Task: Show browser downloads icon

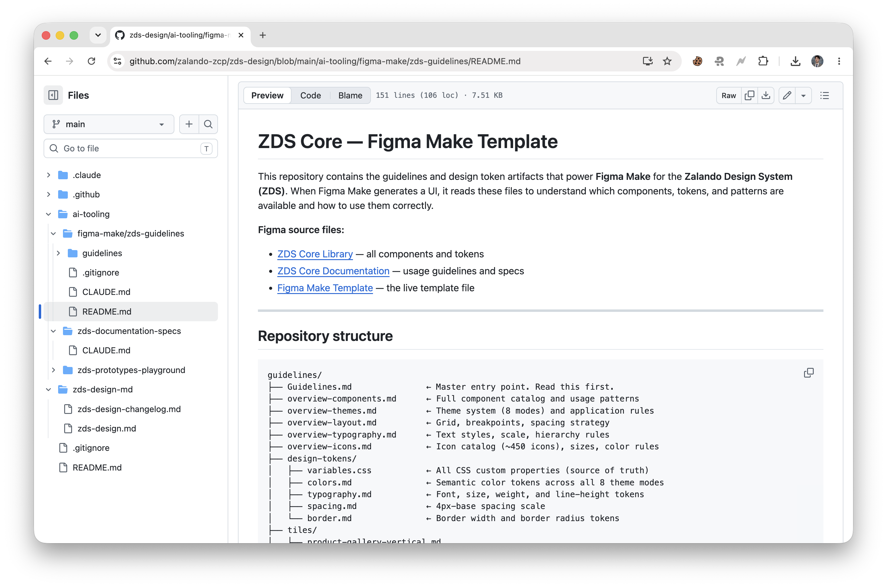Action: coord(796,61)
